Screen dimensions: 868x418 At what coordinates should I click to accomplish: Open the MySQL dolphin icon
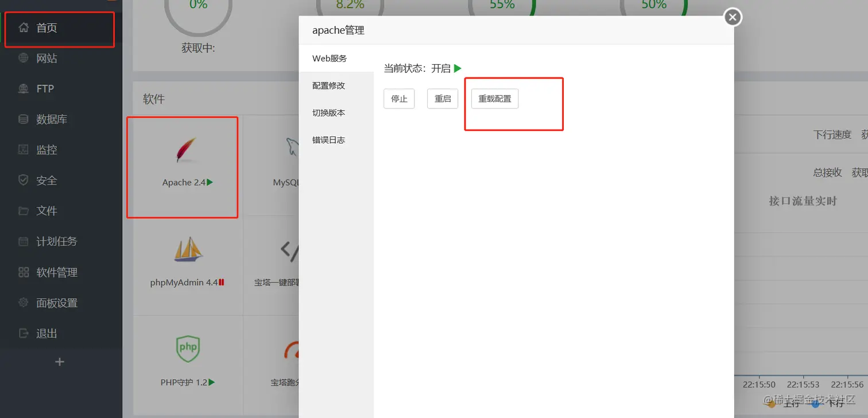tap(292, 148)
